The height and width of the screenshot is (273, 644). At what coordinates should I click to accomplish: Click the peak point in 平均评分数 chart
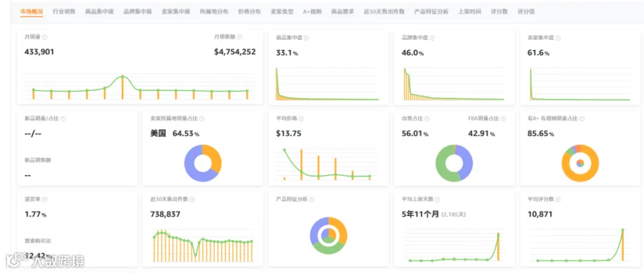click(x=623, y=230)
